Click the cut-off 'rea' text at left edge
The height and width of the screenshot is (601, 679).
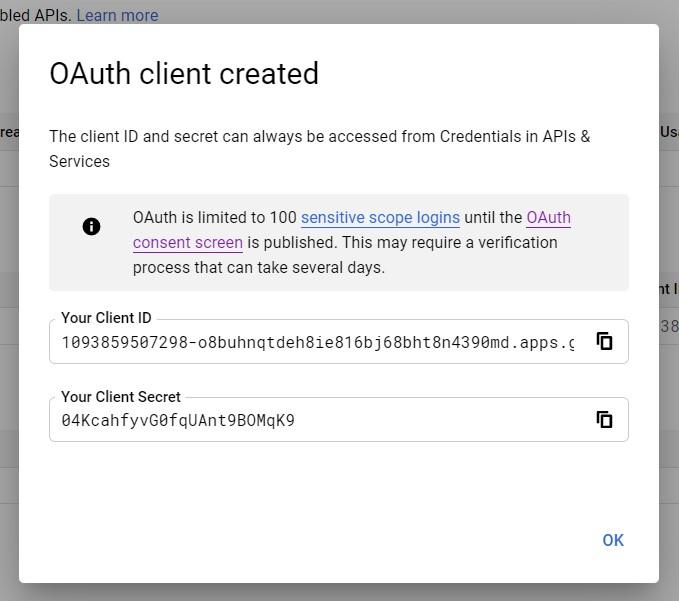tap(9, 132)
